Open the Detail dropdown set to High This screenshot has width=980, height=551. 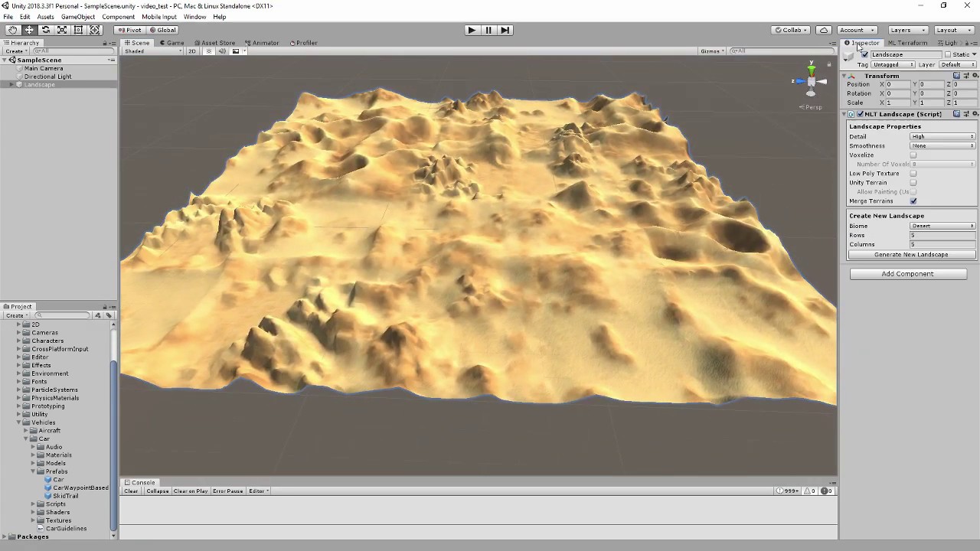(942, 137)
